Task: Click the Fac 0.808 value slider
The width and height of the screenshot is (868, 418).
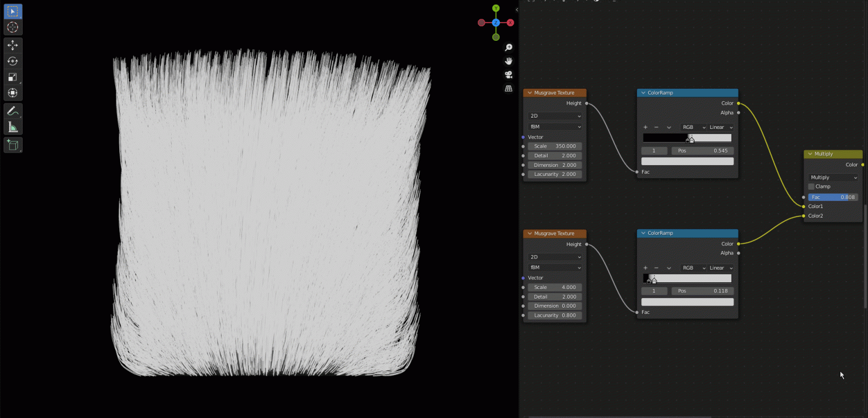Action: [x=833, y=197]
